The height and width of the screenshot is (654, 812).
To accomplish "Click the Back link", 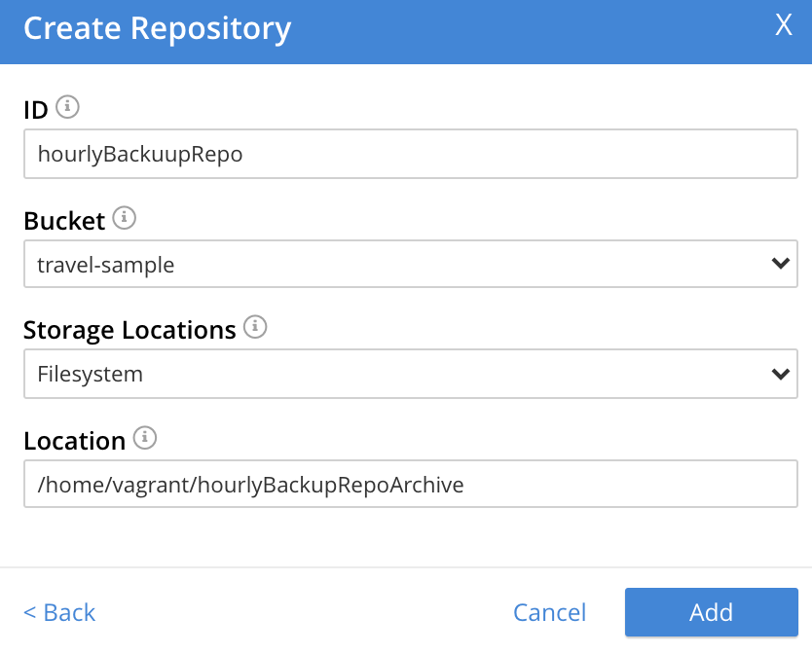I will point(58,612).
